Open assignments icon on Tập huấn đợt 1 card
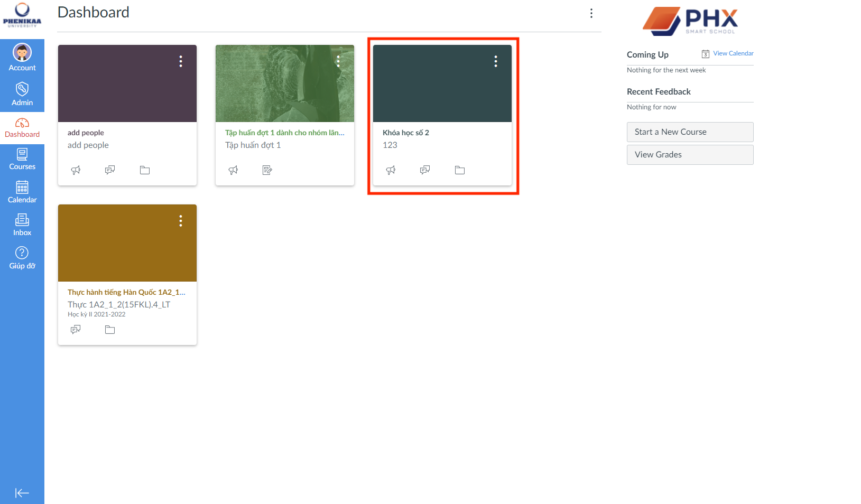This screenshot has height=504, width=861. [267, 170]
